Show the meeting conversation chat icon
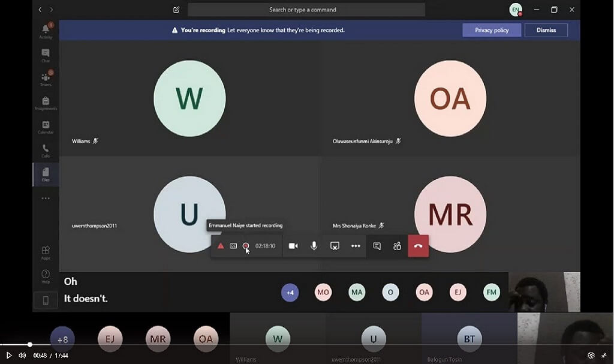 click(377, 246)
